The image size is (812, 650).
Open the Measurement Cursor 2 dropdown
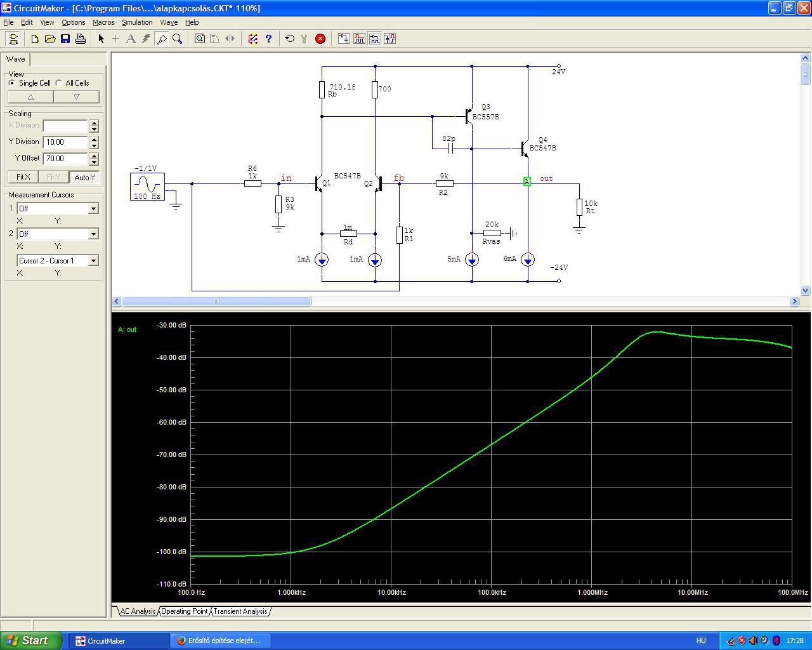point(93,234)
